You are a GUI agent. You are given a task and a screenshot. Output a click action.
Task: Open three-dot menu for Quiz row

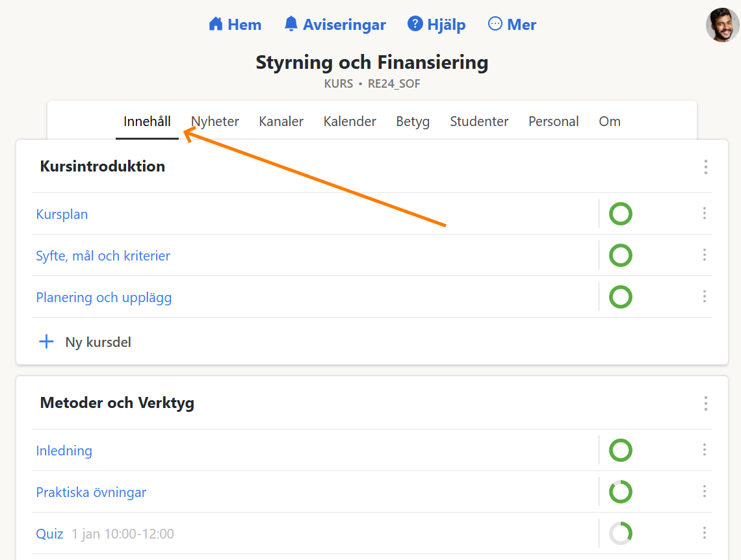click(704, 533)
